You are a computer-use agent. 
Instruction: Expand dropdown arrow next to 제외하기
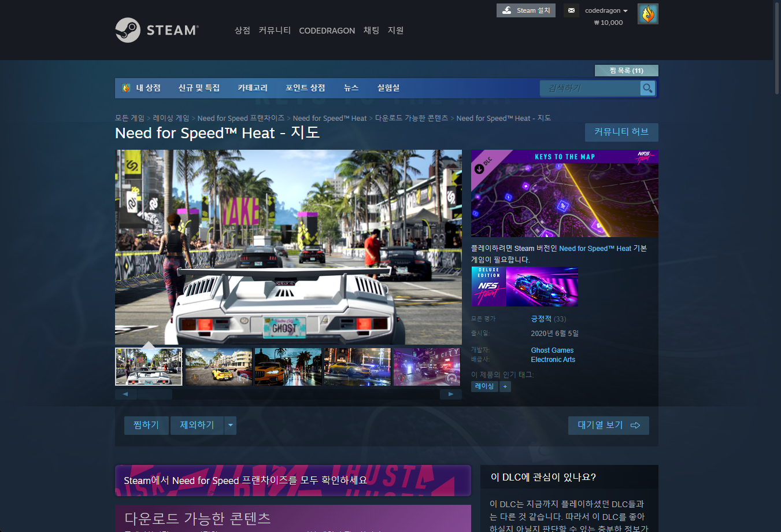click(231, 425)
